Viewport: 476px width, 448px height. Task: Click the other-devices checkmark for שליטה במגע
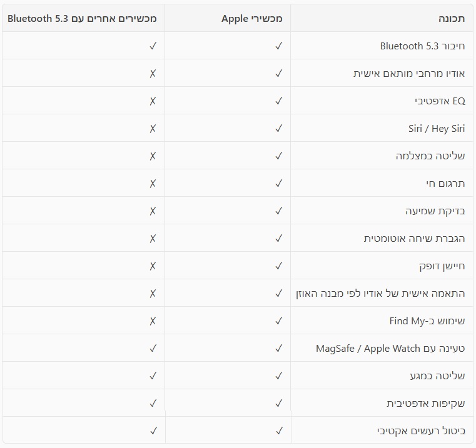153,376
